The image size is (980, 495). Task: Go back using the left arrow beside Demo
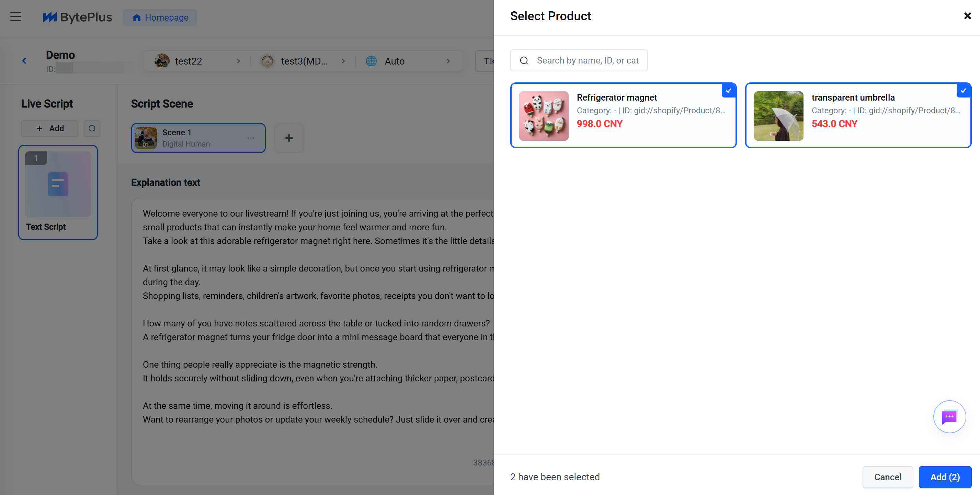(24, 61)
